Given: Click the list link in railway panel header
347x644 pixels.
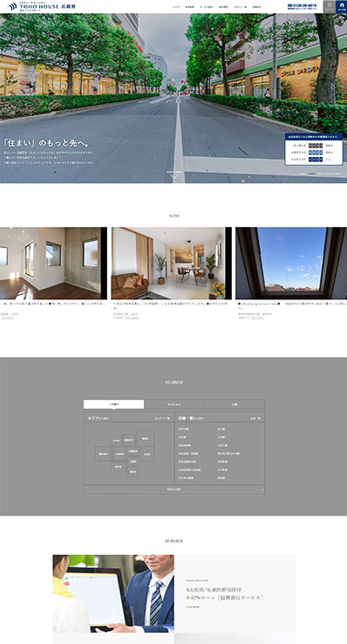Looking at the screenshot, I should tap(255, 418).
